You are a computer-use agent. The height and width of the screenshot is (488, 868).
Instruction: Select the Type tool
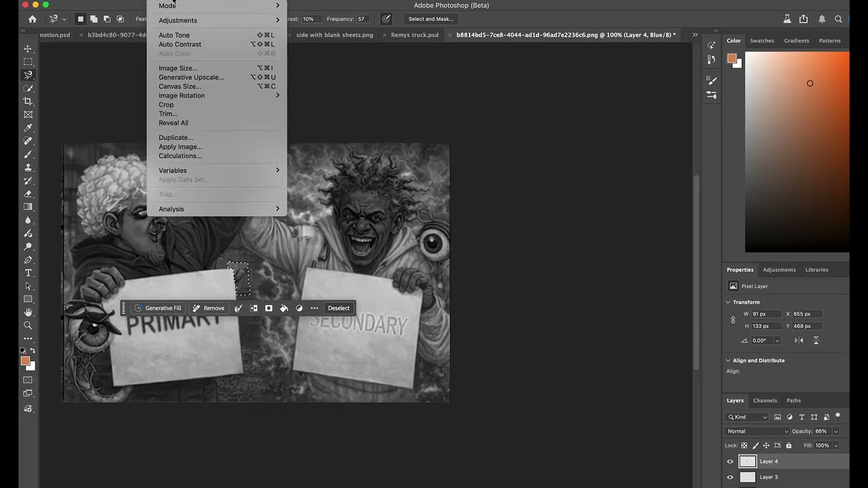[x=28, y=272]
